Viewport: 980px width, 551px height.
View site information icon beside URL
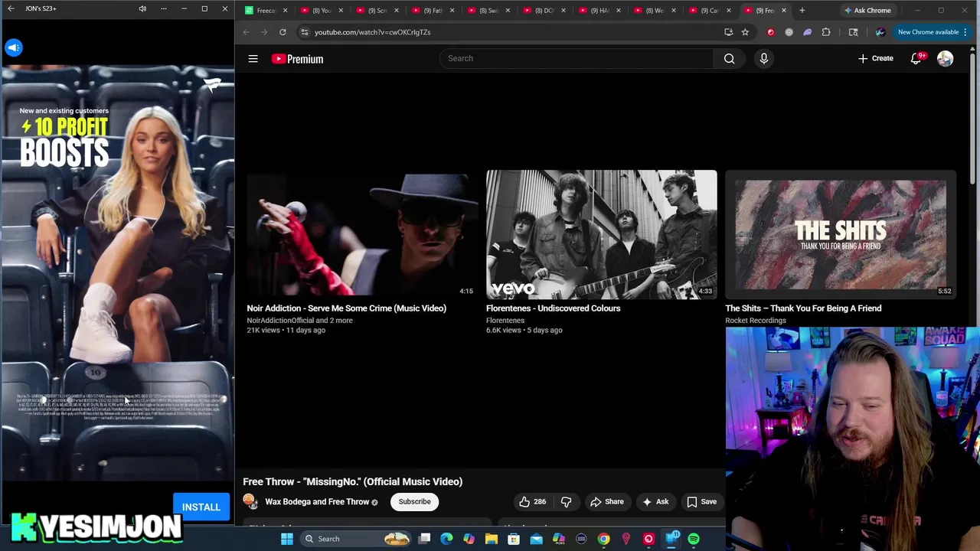[304, 32]
